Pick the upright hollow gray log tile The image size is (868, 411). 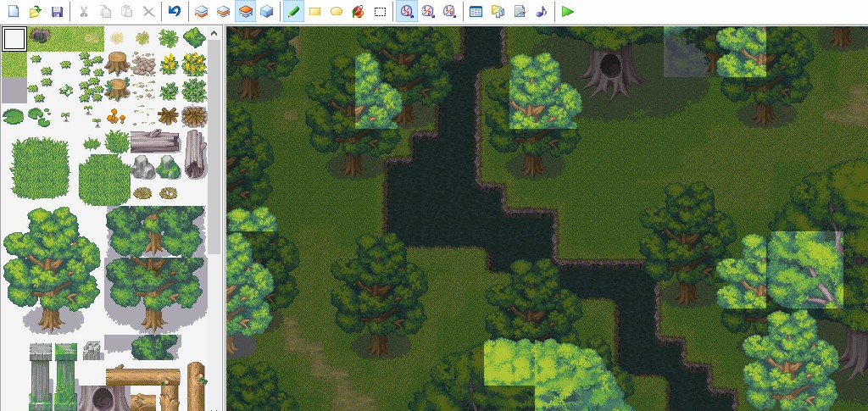point(195,154)
